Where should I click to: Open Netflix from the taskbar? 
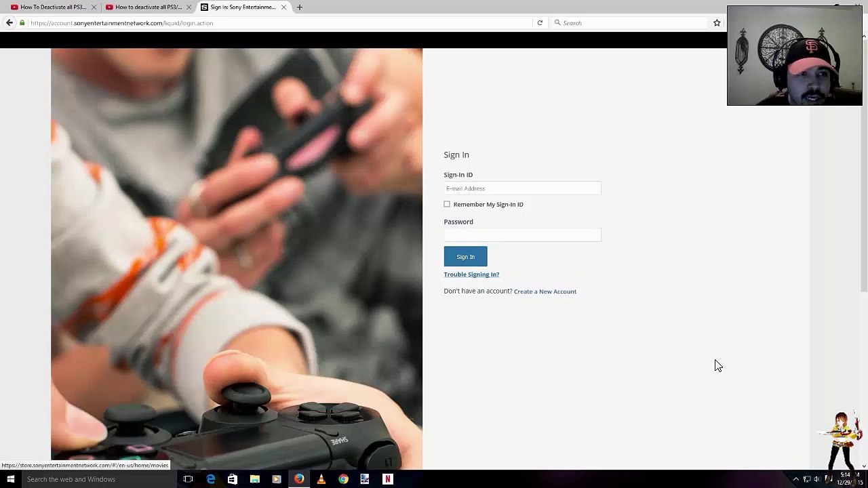[387, 479]
